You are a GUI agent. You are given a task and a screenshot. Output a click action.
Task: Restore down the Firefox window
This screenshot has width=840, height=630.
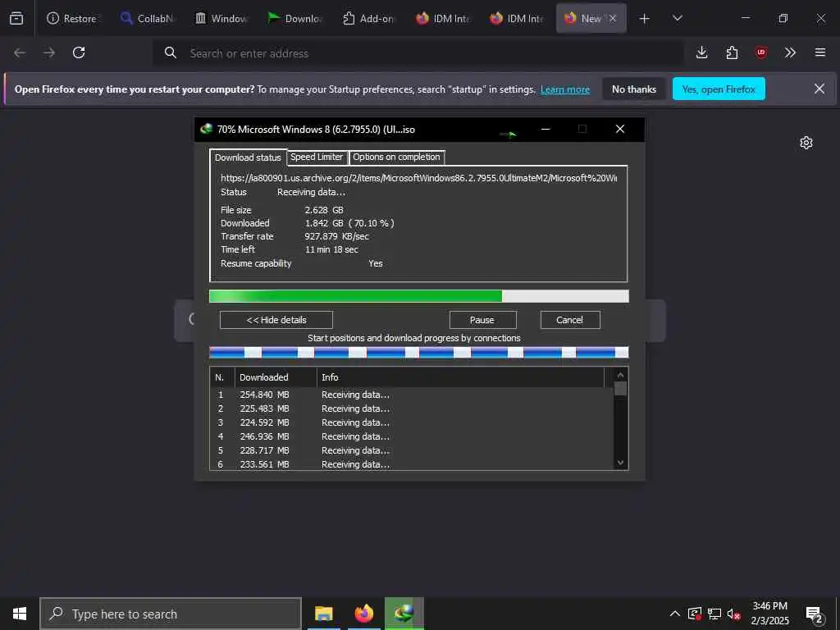click(783, 18)
